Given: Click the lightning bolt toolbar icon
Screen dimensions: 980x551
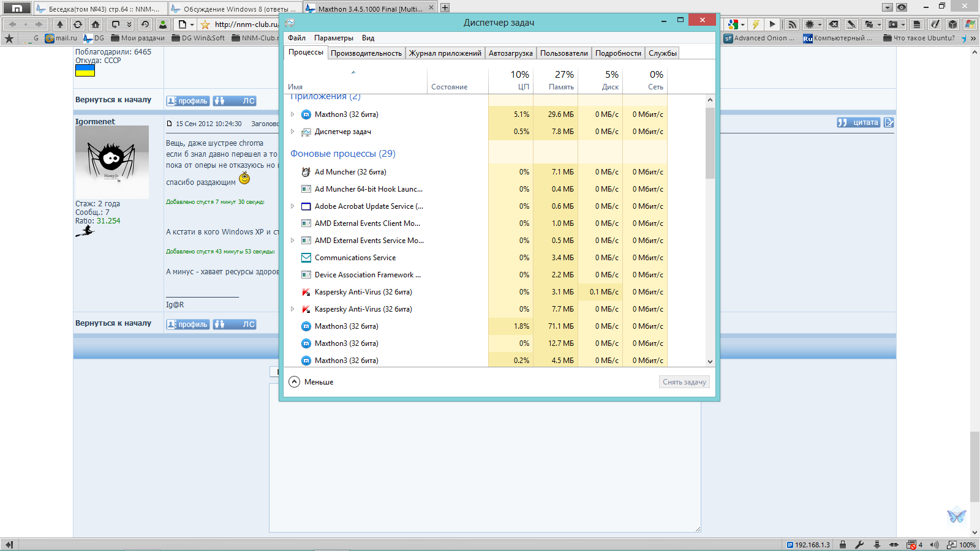Looking at the screenshot, I should click(x=756, y=24).
